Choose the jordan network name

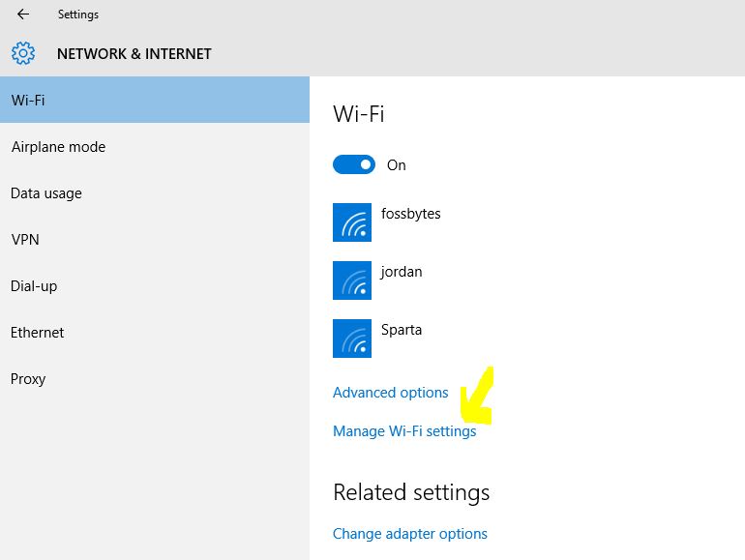tap(401, 272)
